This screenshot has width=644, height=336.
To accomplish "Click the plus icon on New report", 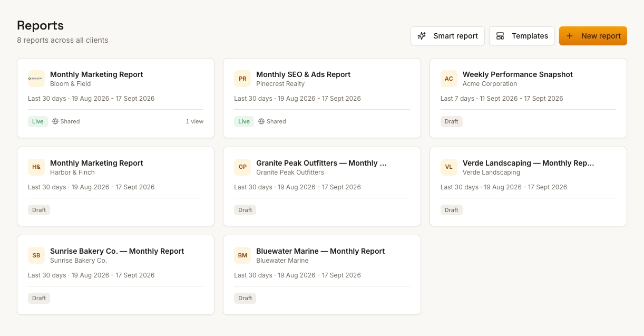I will point(569,36).
